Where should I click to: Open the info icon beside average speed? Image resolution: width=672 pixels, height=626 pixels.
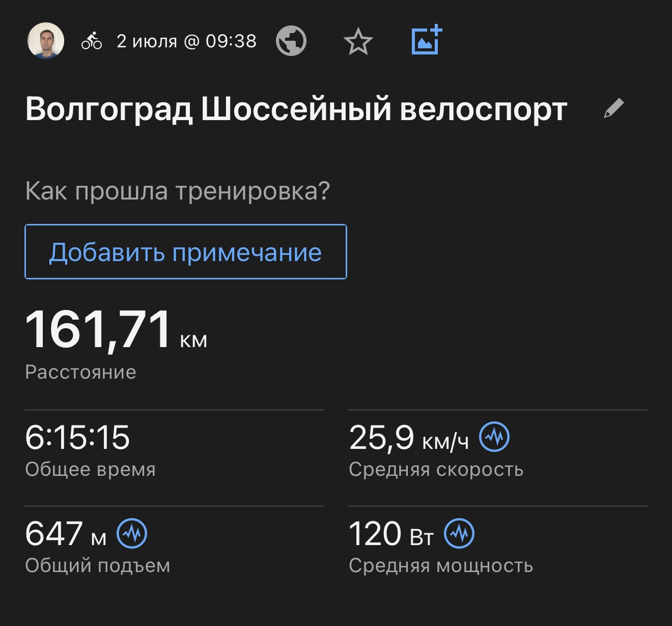pyautogui.click(x=494, y=437)
